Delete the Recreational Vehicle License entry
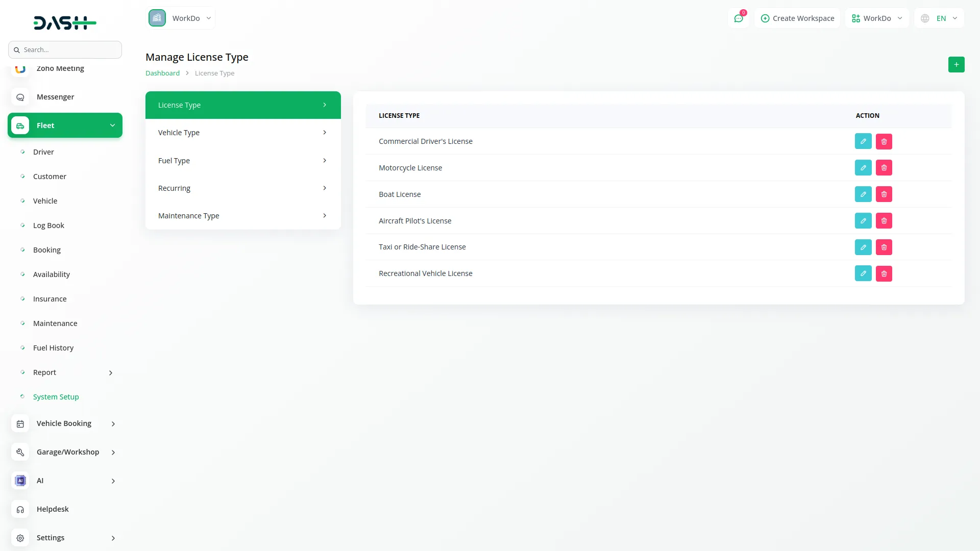980x551 pixels. click(884, 274)
